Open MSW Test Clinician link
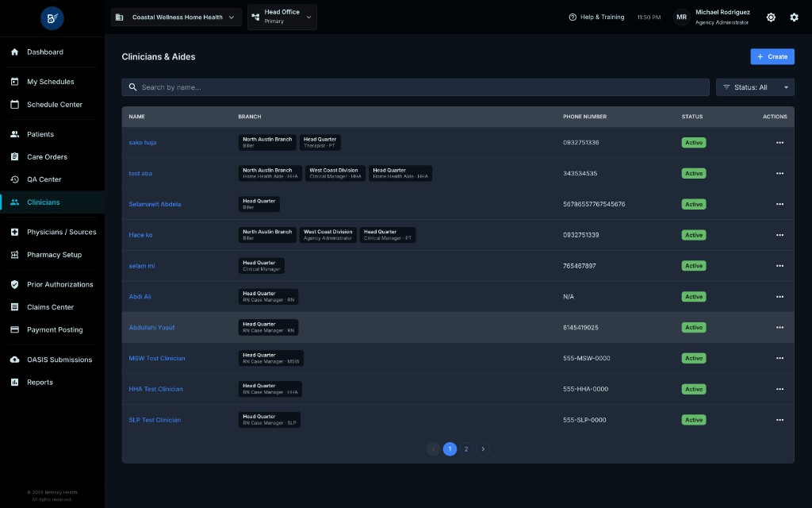The height and width of the screenshot is (508, 812). click(157, 358)
